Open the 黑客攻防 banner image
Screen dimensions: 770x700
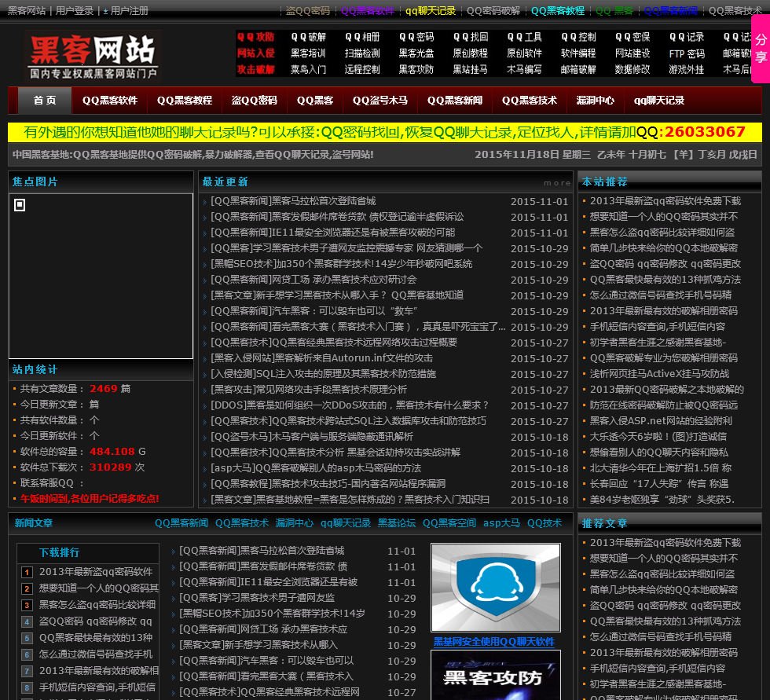pos(496,676)
